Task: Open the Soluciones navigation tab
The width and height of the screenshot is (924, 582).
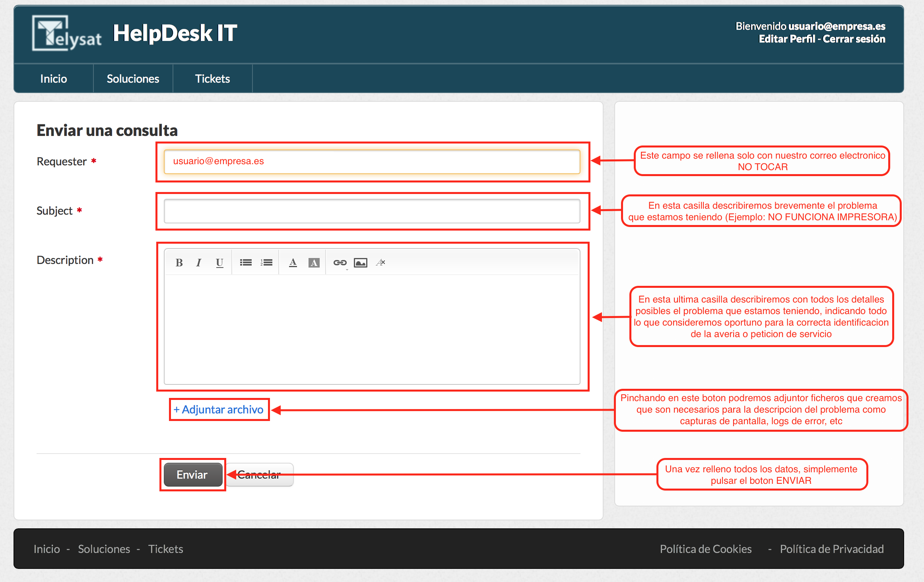Action: (x=133, y=79)
